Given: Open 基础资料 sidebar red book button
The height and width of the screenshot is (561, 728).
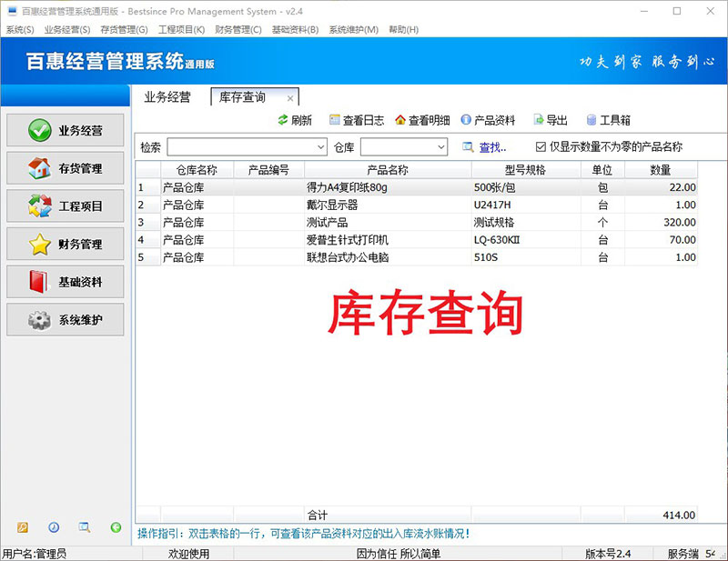Looking at the screenshot, I should [x=65, y=282].
